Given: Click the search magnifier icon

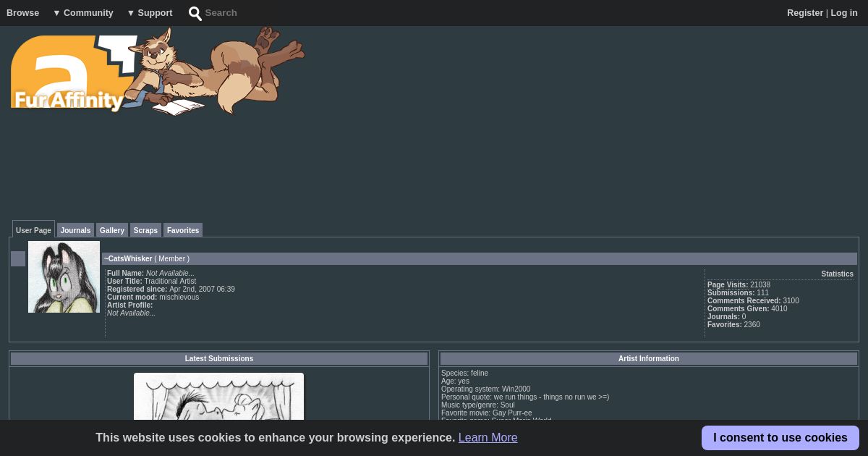Looking at the screenshot, I should tap(195, 14).
